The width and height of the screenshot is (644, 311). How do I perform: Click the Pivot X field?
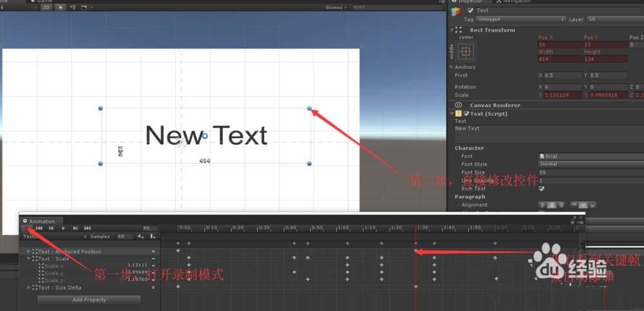click(x=563, y=75)
